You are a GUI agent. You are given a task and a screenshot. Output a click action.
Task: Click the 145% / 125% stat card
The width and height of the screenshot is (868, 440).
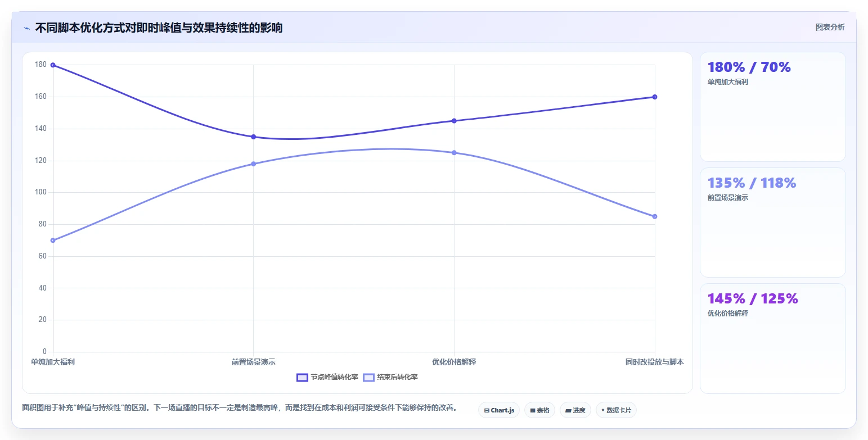click(773, 338)
